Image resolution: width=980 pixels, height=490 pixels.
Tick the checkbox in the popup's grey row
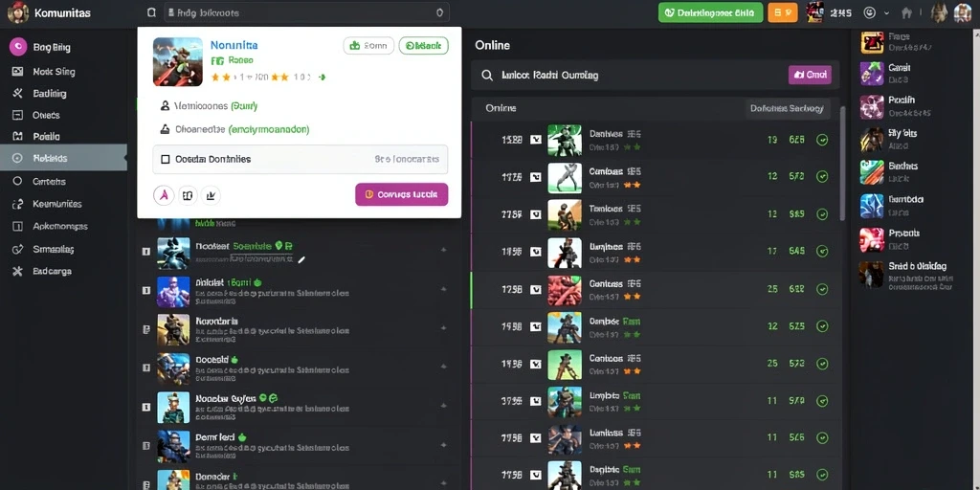(x=166, y=160)
